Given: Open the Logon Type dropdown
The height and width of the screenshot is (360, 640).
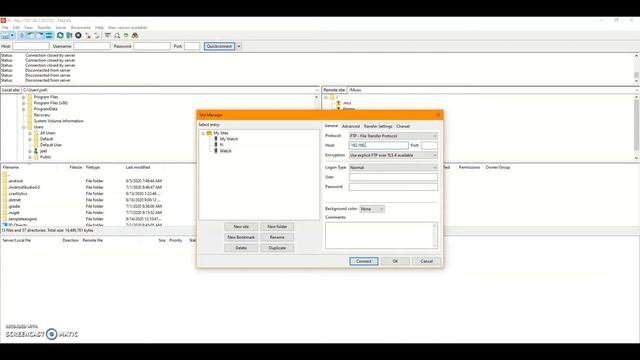Looking at the screenshot, I should click(x=393, y=168).
